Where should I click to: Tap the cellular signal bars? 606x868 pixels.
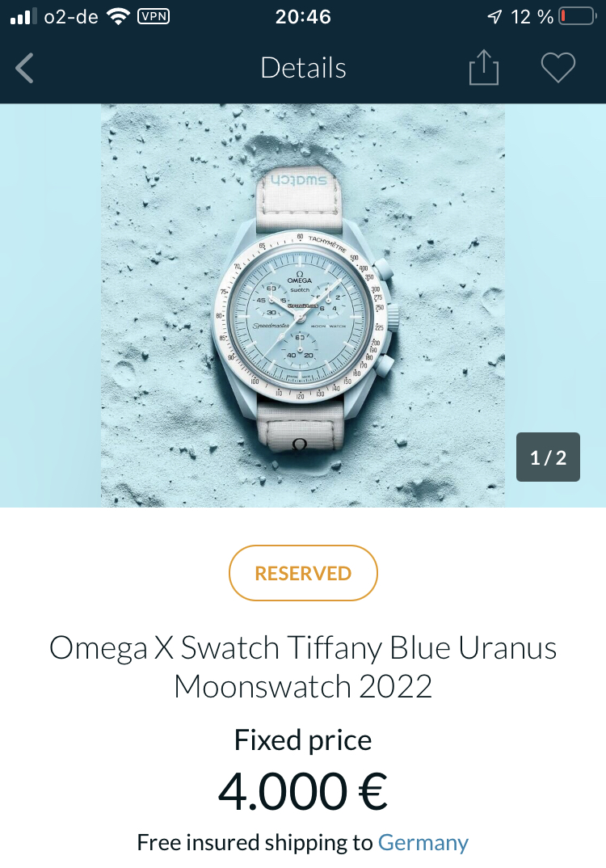(23, 17)
